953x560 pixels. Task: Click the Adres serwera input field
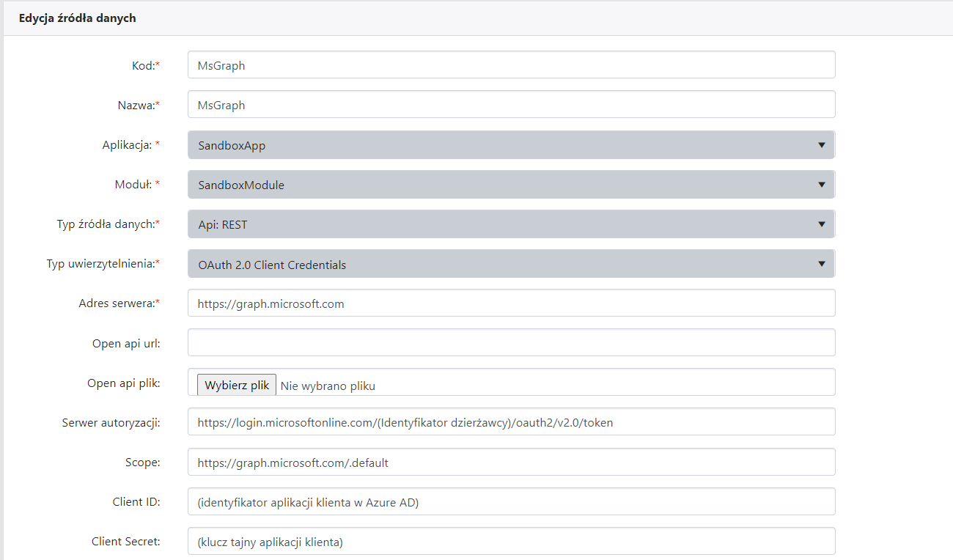[511, 303]
